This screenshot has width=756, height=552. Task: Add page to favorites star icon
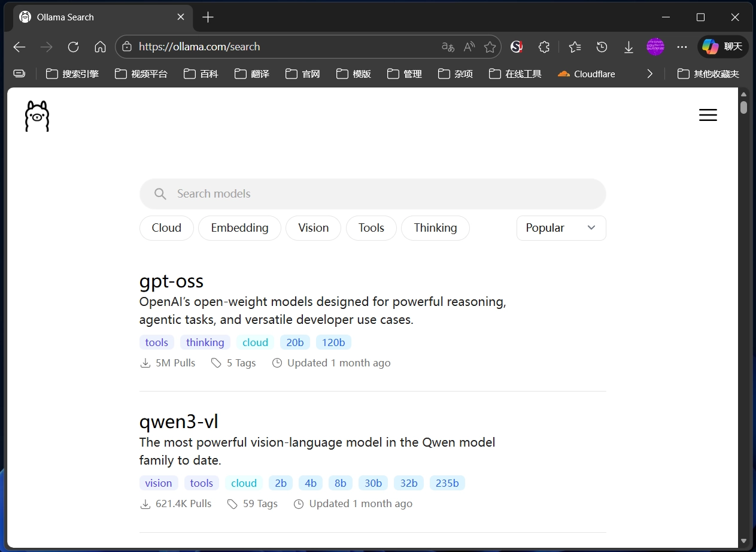[x=490, y=47]
